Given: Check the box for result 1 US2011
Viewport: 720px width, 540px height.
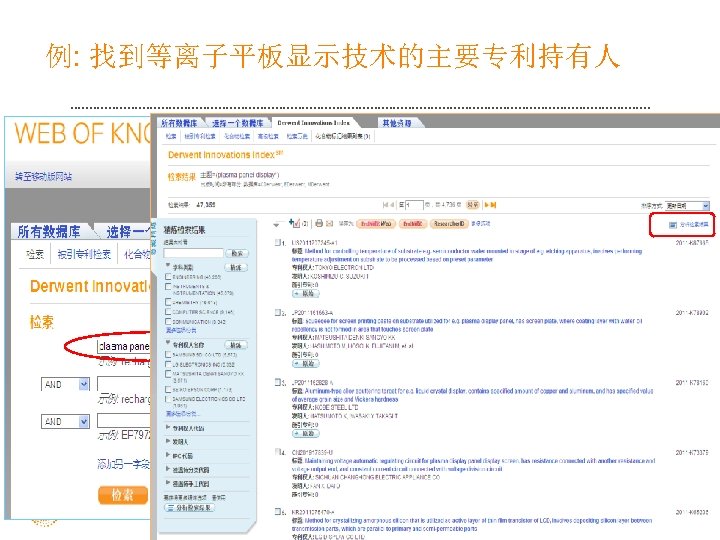Looking at the screenshot, I should (x=277, y=242).
